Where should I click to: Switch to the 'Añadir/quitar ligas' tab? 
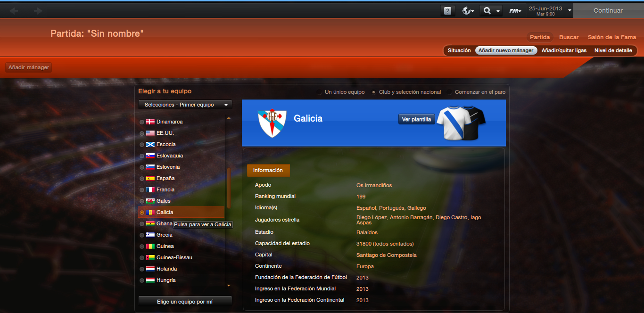coord(564,50)
